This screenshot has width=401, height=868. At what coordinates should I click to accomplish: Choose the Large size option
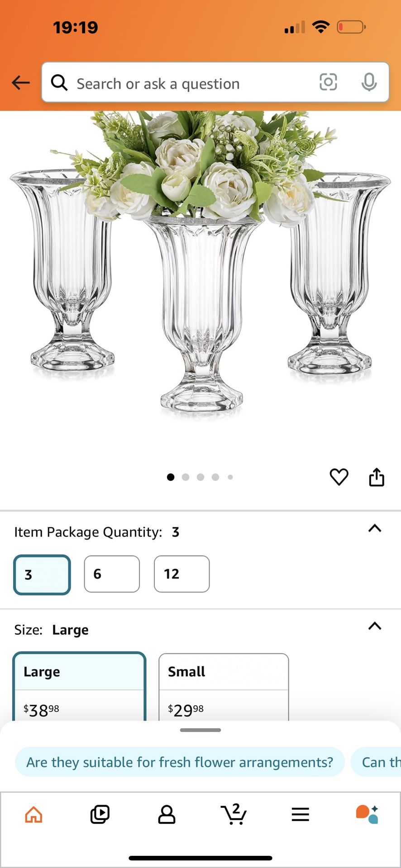coord(80,687)
